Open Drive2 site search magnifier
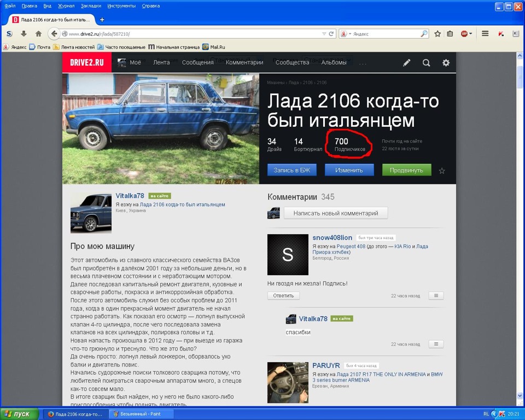This screenshot has height=420, width=525. click(x=426, y=63)
